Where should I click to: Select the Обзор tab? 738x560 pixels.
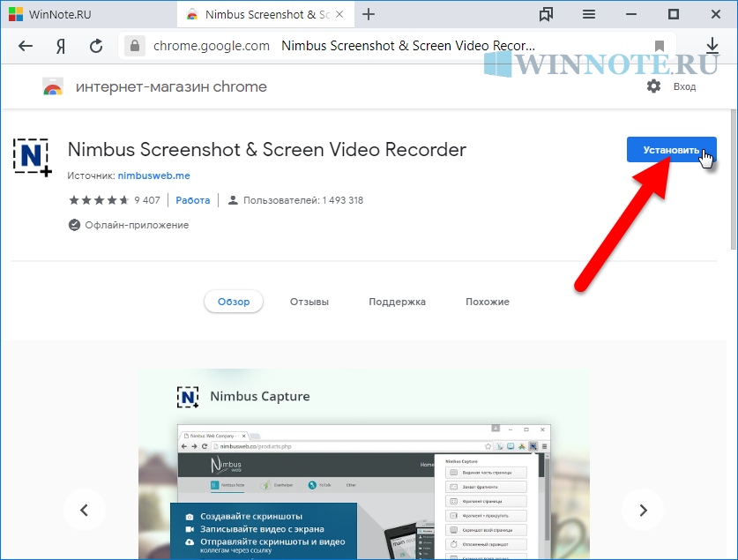[x=234, y=302]
